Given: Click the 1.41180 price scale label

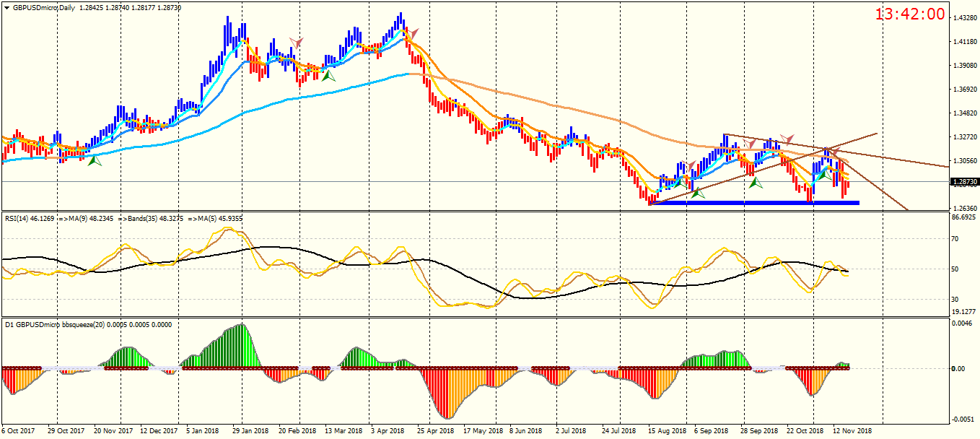Looking at the screenshot, I should (966, 42).
